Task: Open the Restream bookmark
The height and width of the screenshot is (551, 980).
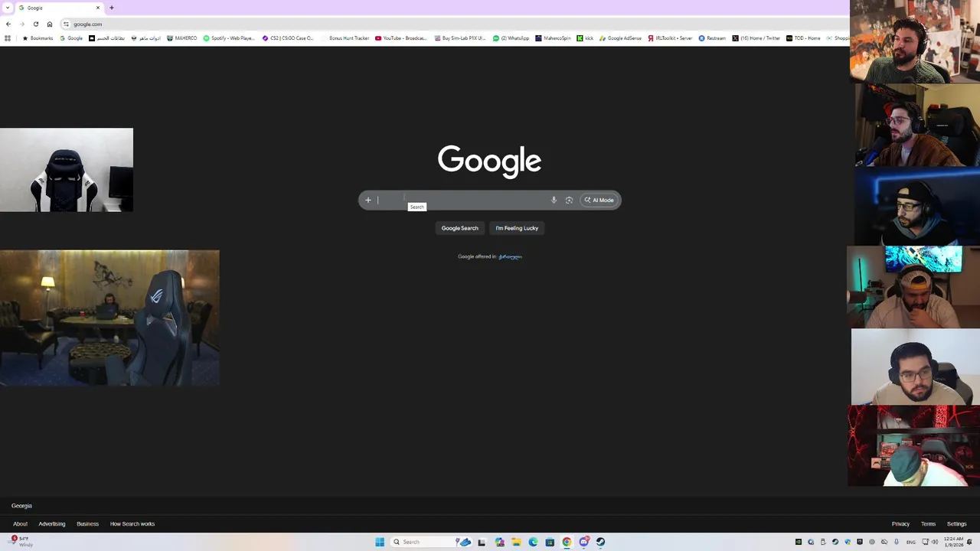Action: coord(712,38)
